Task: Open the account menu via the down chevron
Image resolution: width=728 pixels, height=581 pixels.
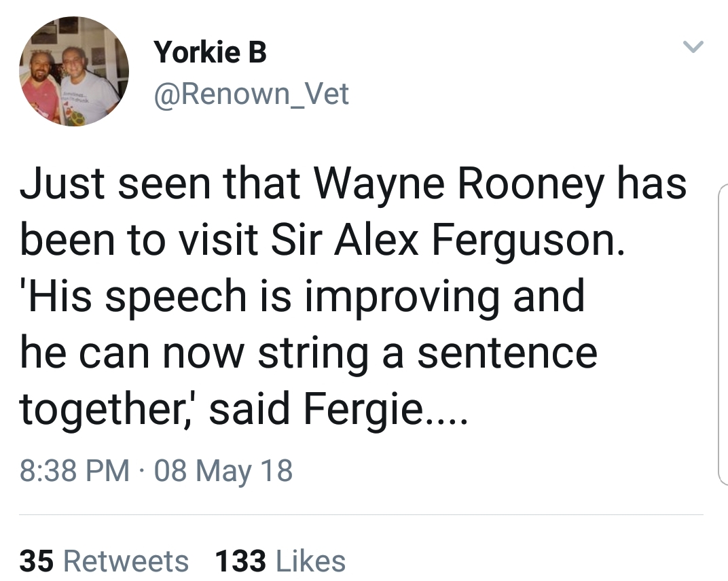Action: click(x=694, y=46)
